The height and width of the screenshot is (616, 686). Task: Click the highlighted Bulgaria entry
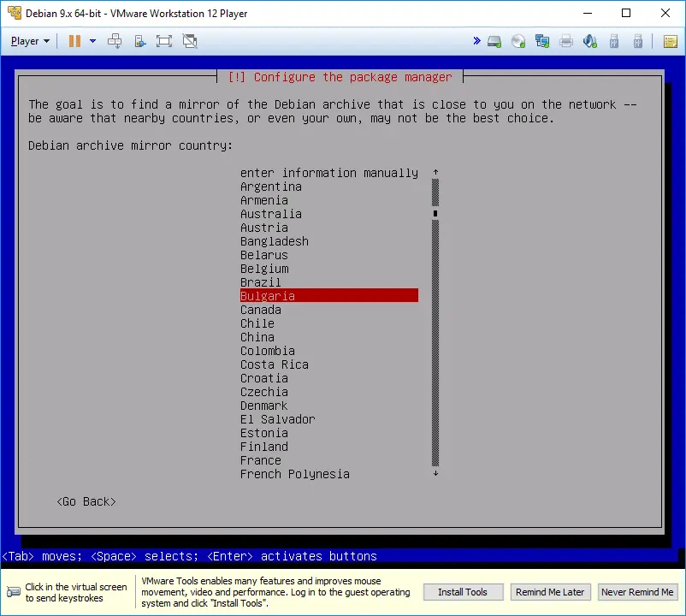point(329,295)
